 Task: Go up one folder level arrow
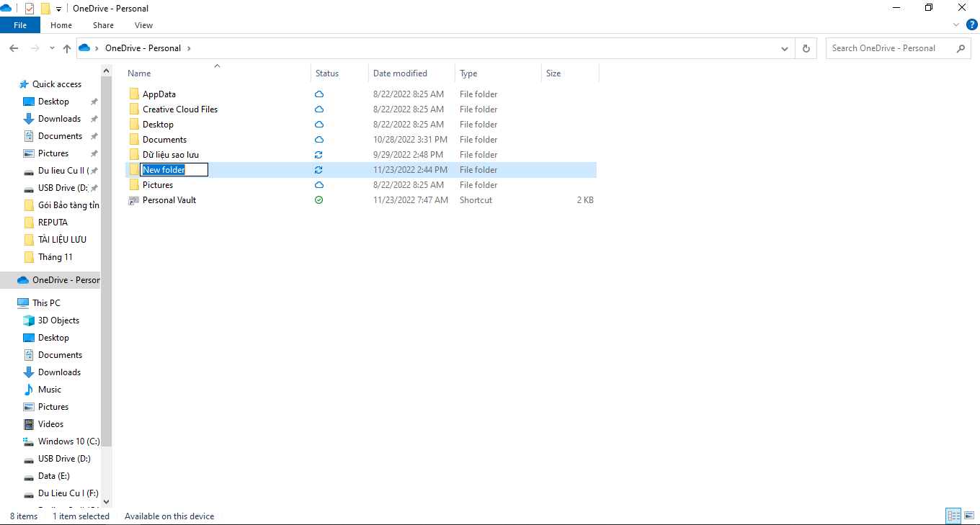[x=67, y=48]
